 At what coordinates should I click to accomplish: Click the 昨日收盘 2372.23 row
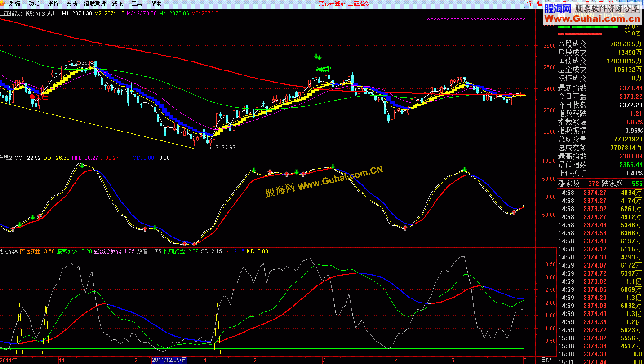coord(600,105)
